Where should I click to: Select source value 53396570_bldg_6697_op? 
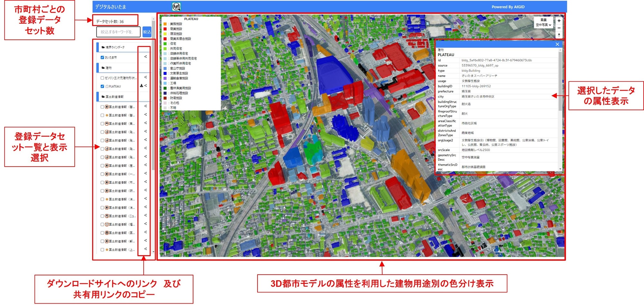[480, 65]
